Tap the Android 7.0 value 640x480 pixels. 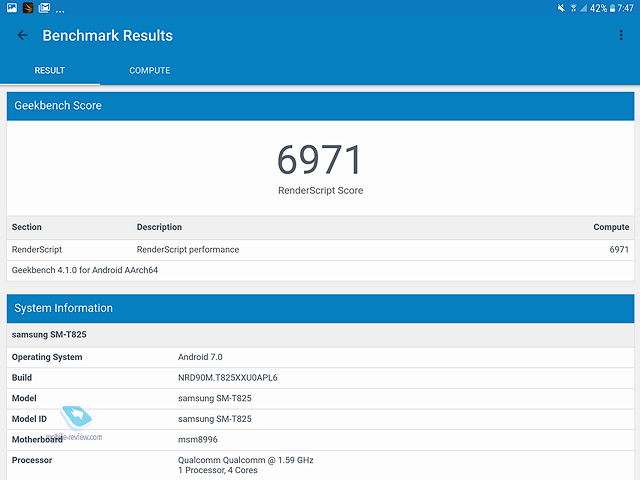point(200,357)
